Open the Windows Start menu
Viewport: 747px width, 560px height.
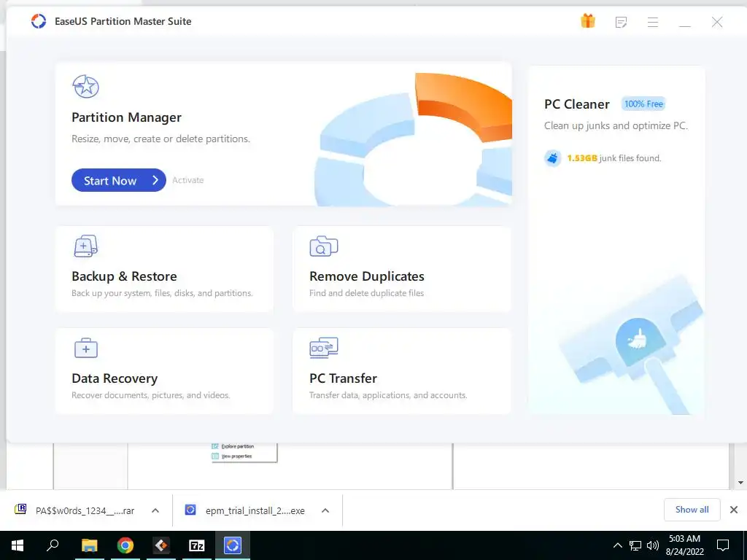(18, 545)
